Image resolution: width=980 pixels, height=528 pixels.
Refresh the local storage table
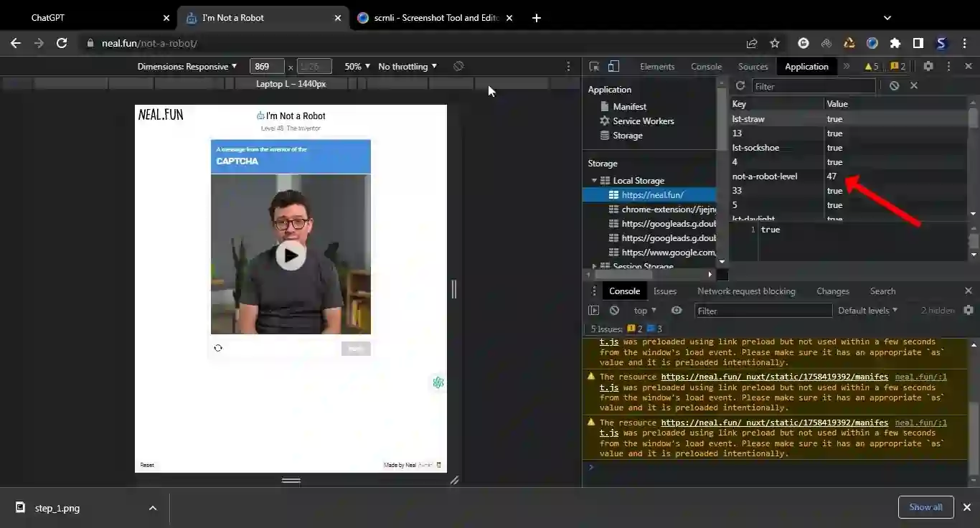740,86
